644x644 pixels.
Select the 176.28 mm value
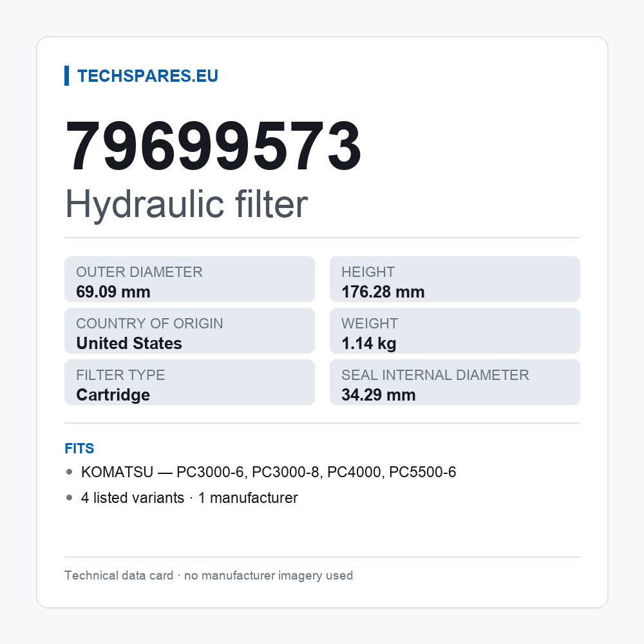pyautogui.click(x=383, y=292)
